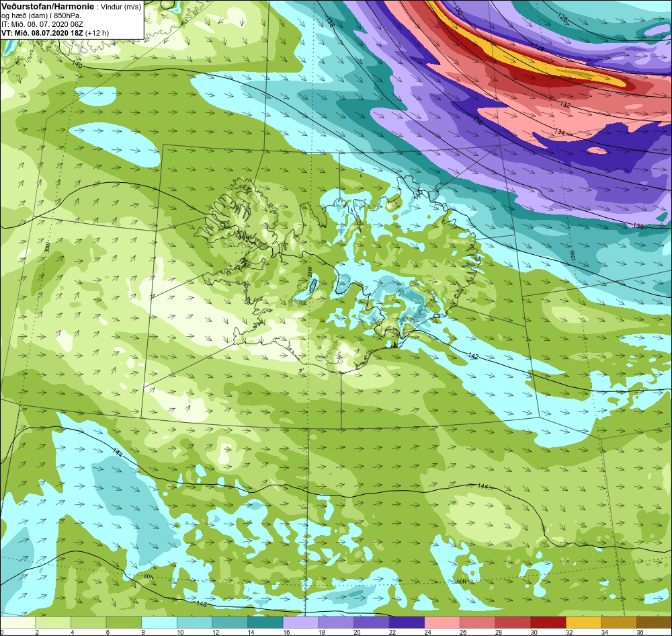Image resolution: width=672 pixels, height=636 pixels.
Task: Pick the 20–22 m/s violet legend swatch
Action: pos(371,623)
